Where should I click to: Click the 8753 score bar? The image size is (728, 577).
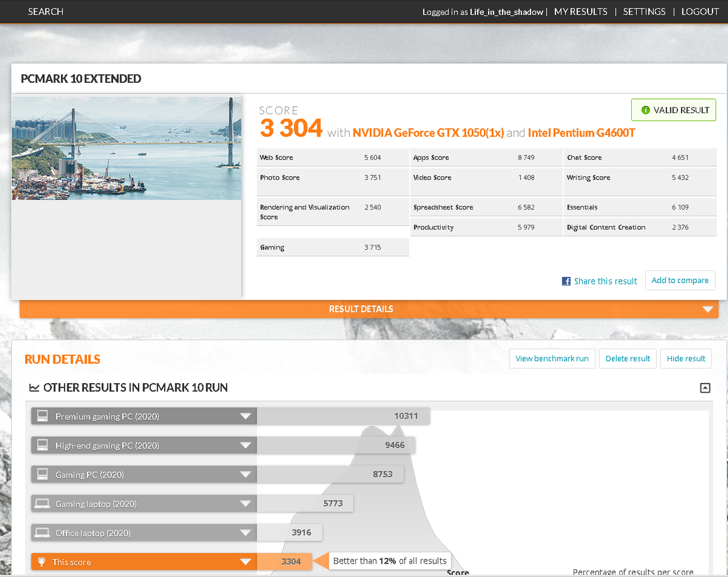pyautogui.click(x=330, y=474)
